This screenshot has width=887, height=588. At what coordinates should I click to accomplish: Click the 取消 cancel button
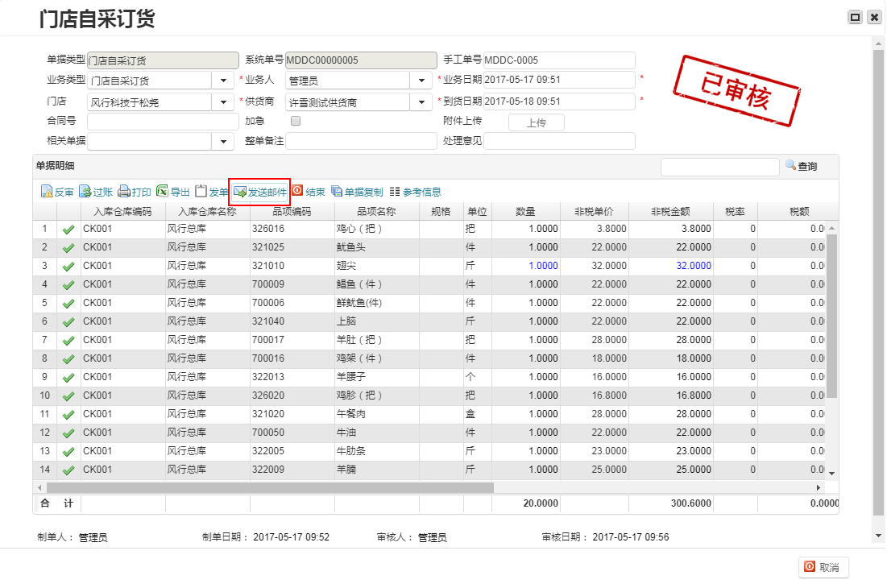(823, 568)
